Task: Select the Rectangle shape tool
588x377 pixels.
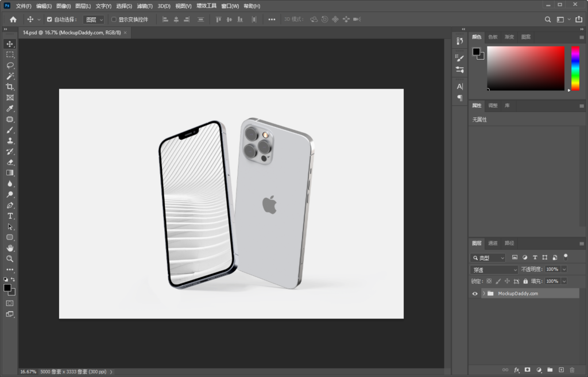Action: coord(10,237)
